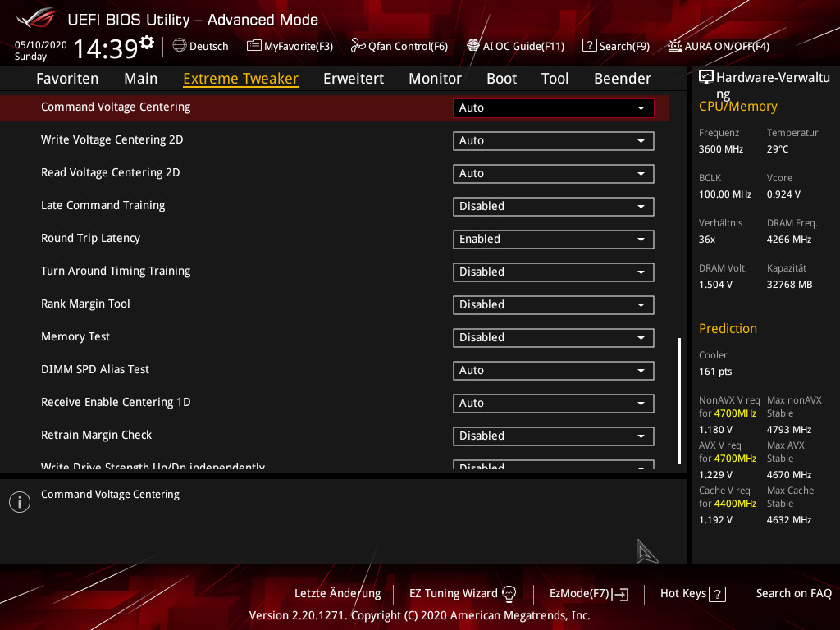The width and height of the screenshot is (840, 630).
Task: Open the Tool tab
Action: pyautogui.click(x=555, y=78)
